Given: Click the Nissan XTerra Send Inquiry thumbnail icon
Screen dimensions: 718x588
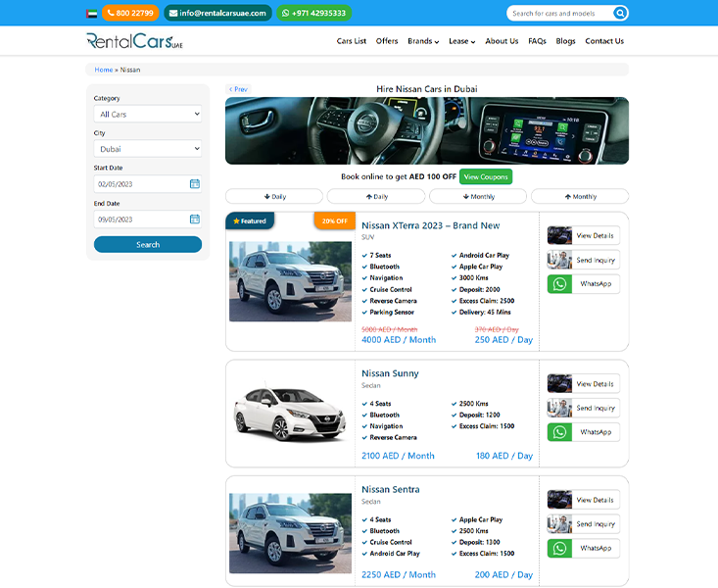Looking at the screenshot, I should [x=559, y=260].
